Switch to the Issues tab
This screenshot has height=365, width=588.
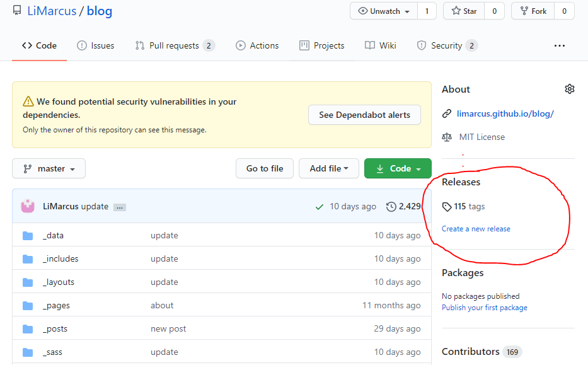click(x=96, y=46)
